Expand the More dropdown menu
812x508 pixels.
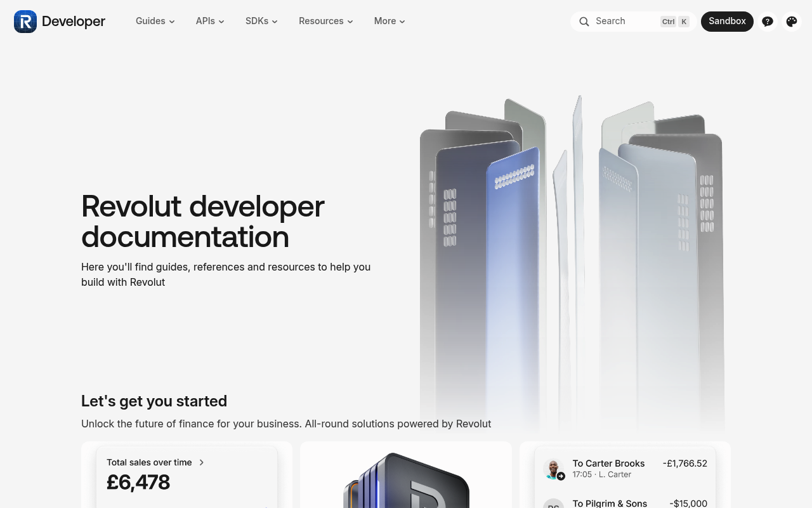click(390, 21)
